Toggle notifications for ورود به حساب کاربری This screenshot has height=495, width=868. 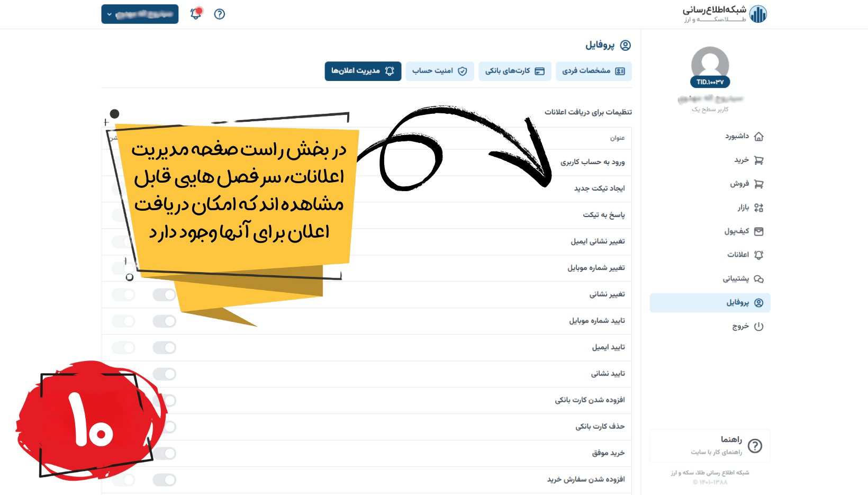164,163
